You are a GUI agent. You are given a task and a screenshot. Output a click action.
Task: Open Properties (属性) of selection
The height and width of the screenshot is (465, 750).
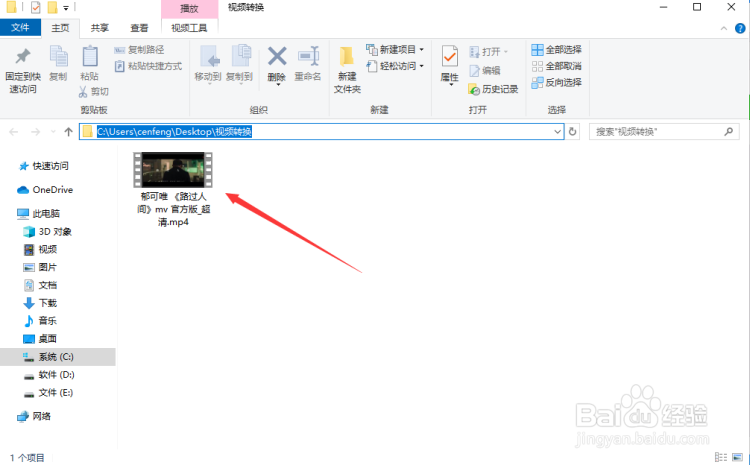449,66
